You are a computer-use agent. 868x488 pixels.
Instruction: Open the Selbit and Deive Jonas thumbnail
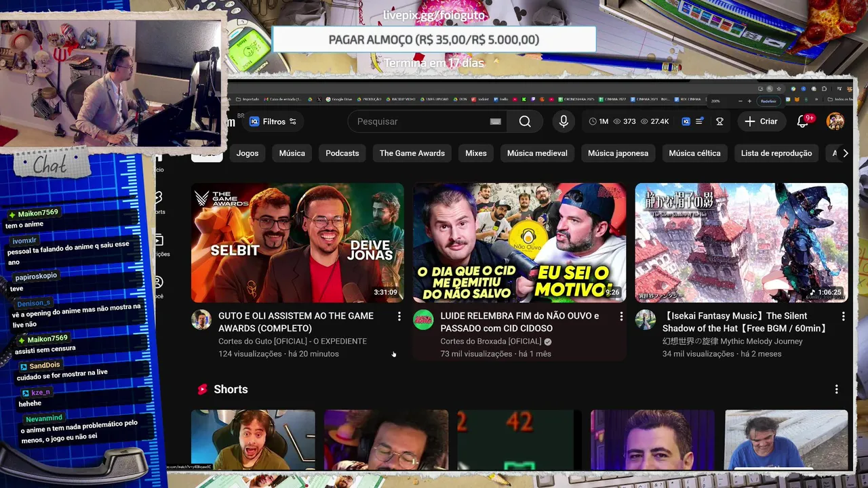point(298,243)
